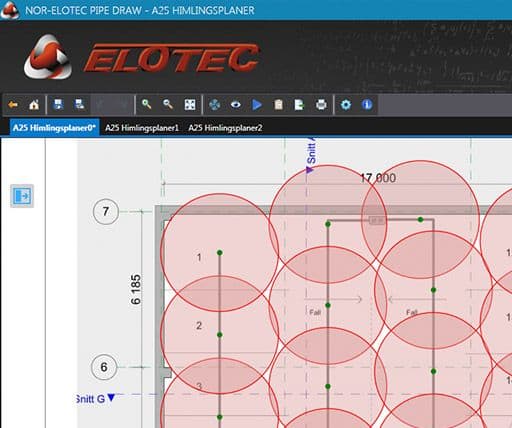Screen dimensions: 512x428
Task: Click the clipboard report icon
Action: pos(278,105)
